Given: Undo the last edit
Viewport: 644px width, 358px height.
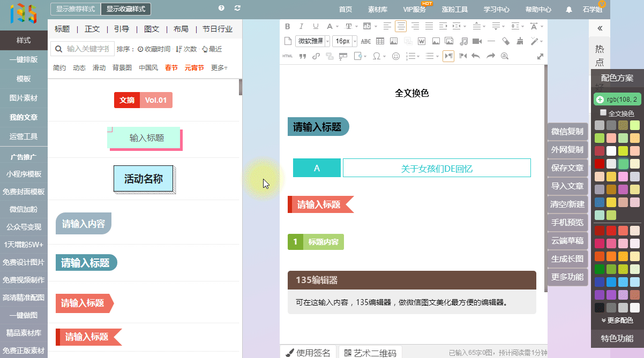Looking at the screenshot, I should tap(476, 56).
